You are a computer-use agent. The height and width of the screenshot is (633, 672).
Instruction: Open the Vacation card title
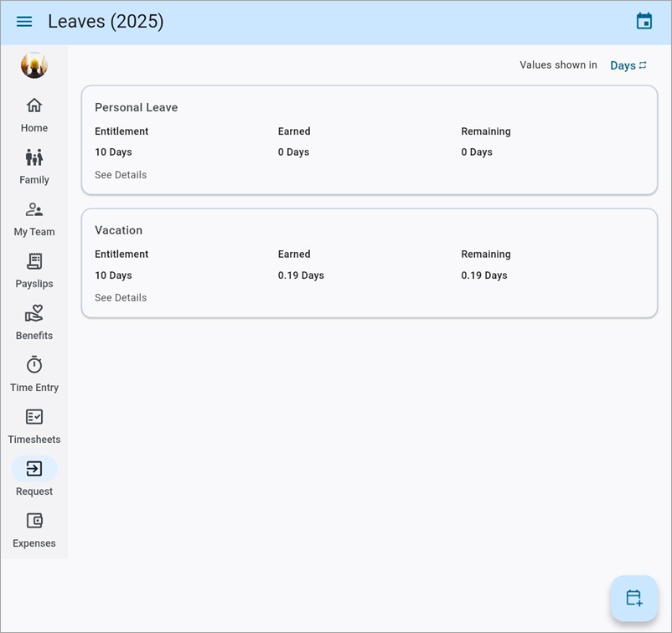[118, 230]
